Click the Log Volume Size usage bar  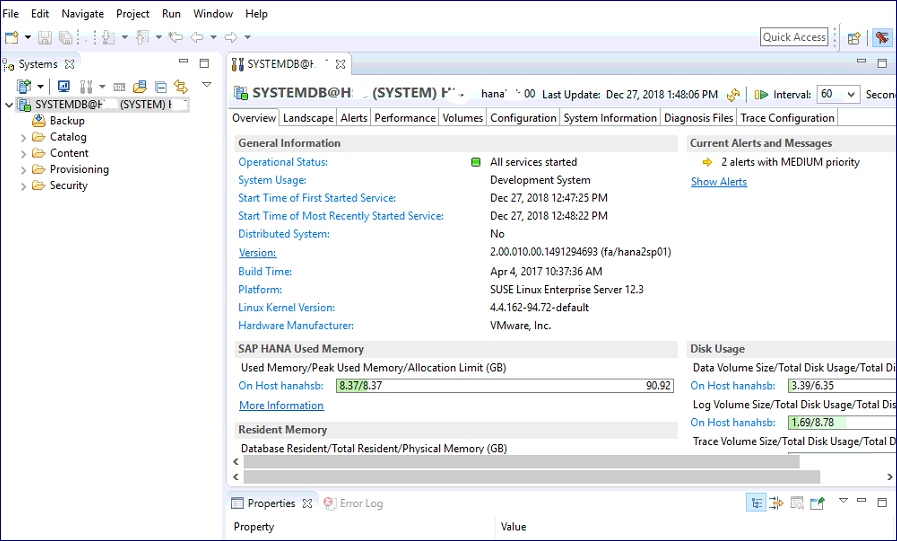point(842,423)
